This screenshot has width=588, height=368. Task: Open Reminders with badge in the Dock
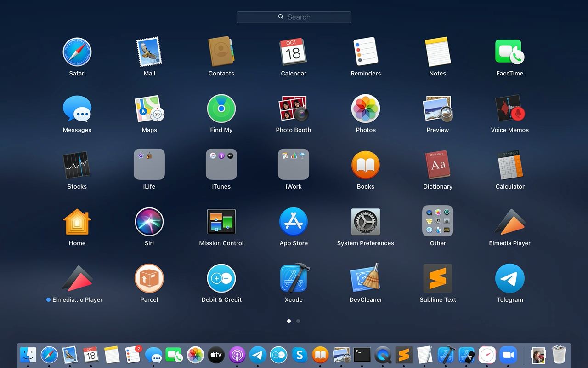(x=133, y=355)
